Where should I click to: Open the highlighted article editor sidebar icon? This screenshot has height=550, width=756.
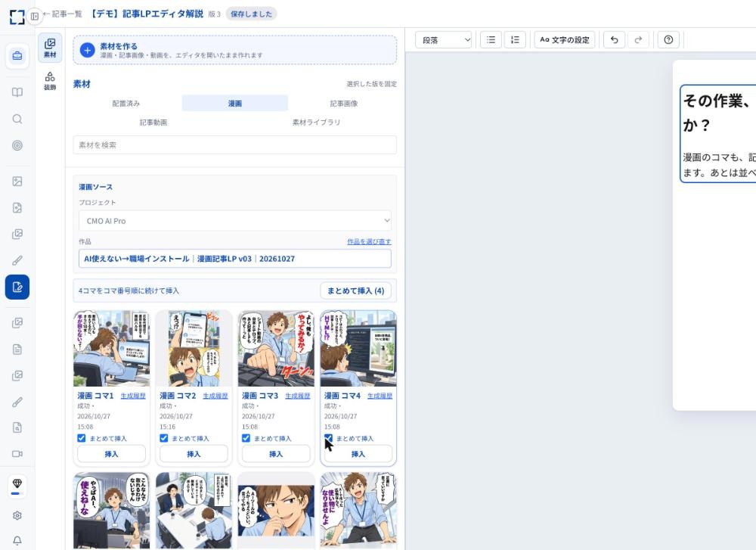(17, 287)
